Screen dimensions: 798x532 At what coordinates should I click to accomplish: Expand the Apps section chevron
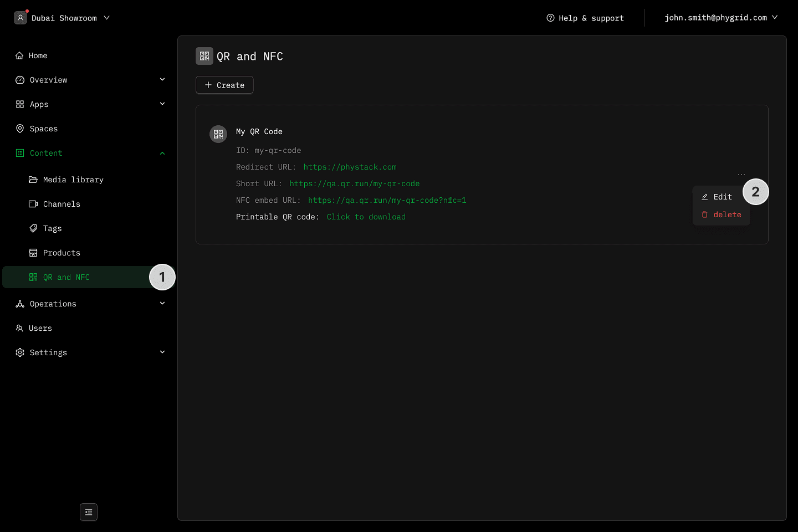pos(162,104)
